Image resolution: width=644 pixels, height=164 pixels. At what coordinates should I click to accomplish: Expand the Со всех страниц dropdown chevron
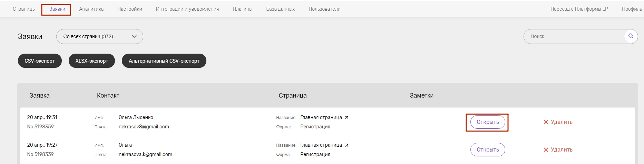pos(134,36)
